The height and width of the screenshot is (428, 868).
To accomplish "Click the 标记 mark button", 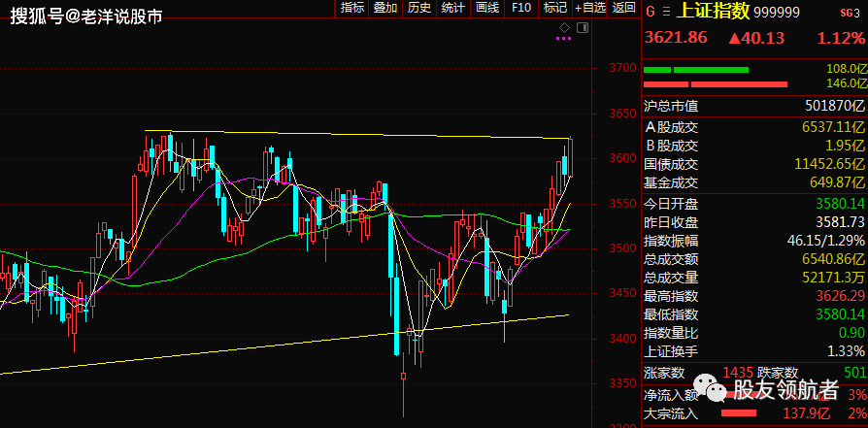I will [554, 8].
